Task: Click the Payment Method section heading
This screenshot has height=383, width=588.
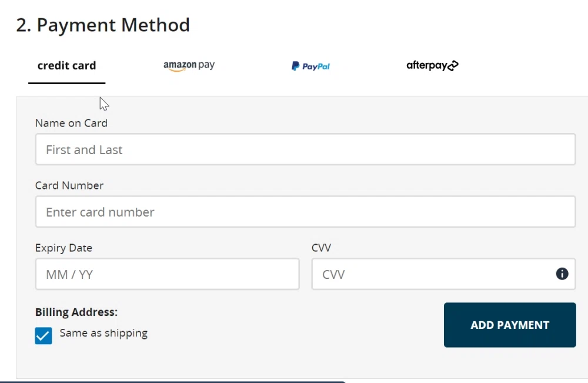Action: point(103,25)
